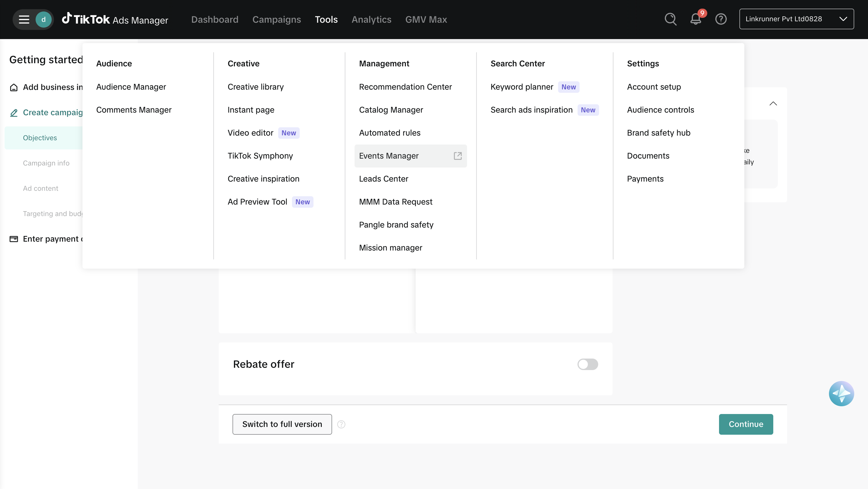Click the Tools menu tab
This screenshot has height=489, width=868.
pos(326,20)
